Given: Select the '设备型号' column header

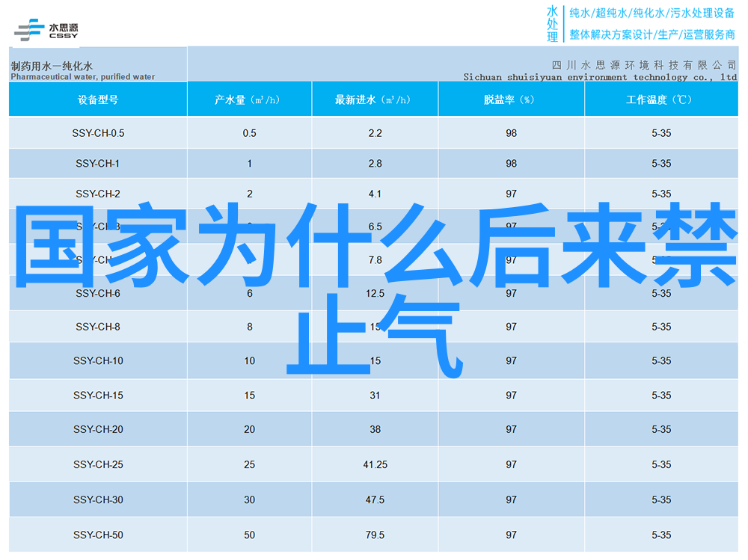Looking at the screenshot, I should tap(98, 99).
